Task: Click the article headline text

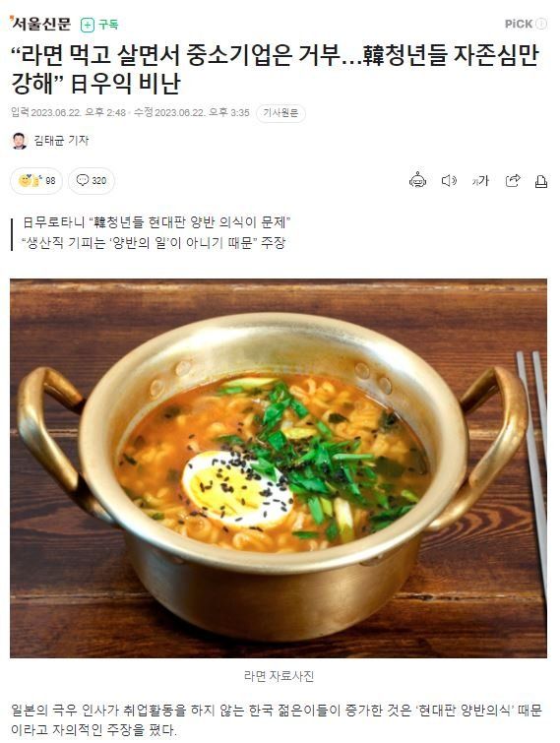Action: coord(275,70)
